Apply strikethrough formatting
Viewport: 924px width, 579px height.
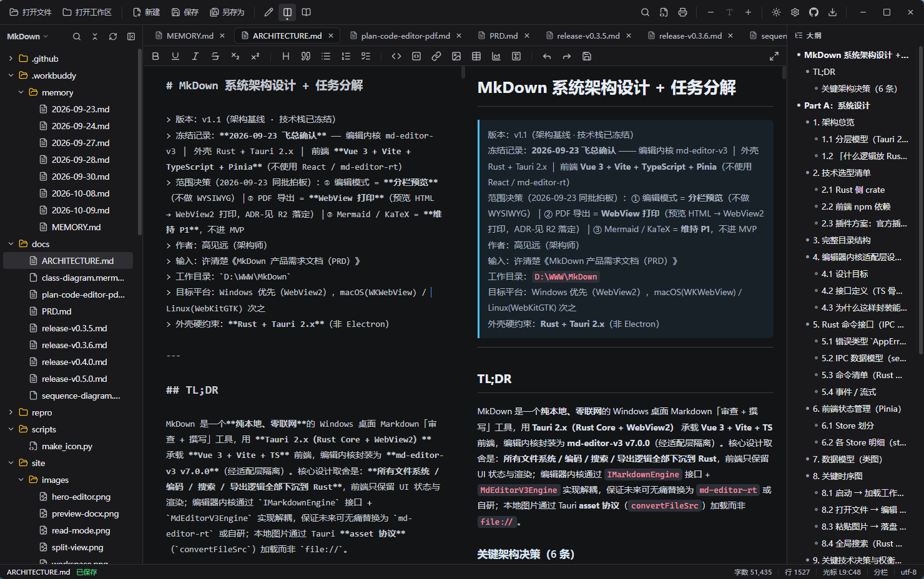point(215,56)
